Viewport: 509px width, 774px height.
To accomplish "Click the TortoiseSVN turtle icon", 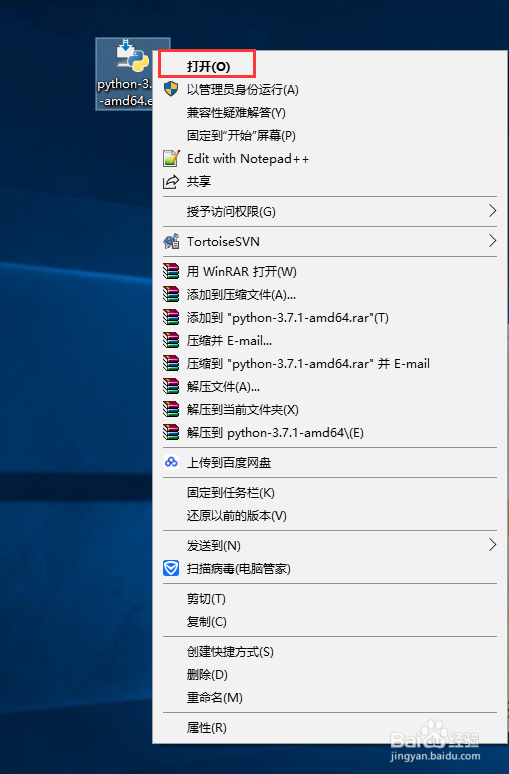I will (x=171, y=241).
